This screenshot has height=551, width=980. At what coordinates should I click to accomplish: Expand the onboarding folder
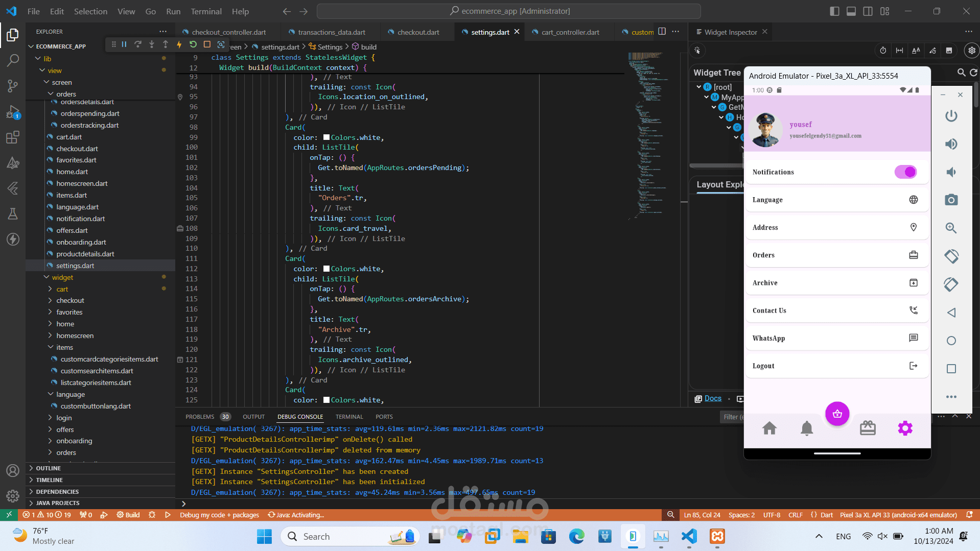point(74,441)
